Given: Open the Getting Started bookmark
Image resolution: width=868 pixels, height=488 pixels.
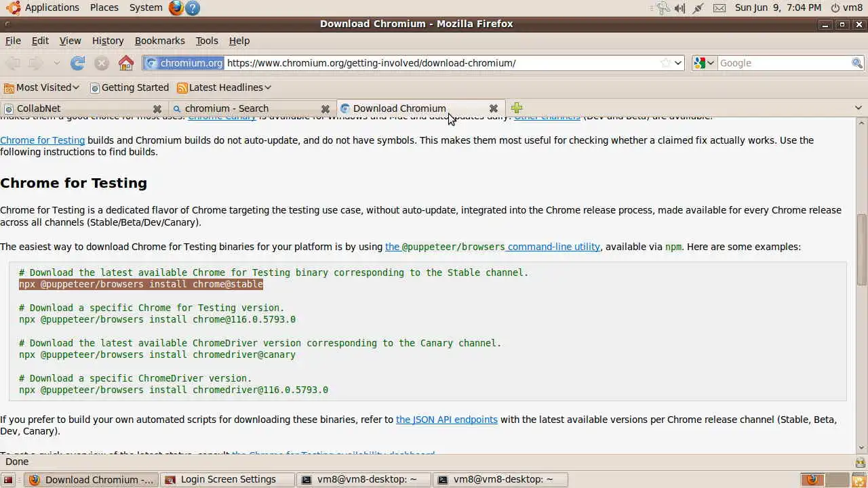Looking at the screenshot, I should (x=130, y=87).
